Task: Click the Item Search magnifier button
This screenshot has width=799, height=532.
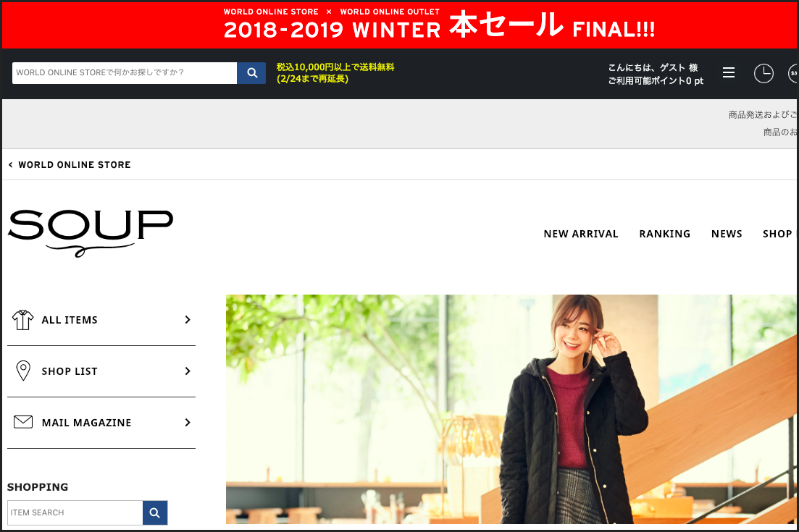Action: pyautogui.click(x=155, y=512)
